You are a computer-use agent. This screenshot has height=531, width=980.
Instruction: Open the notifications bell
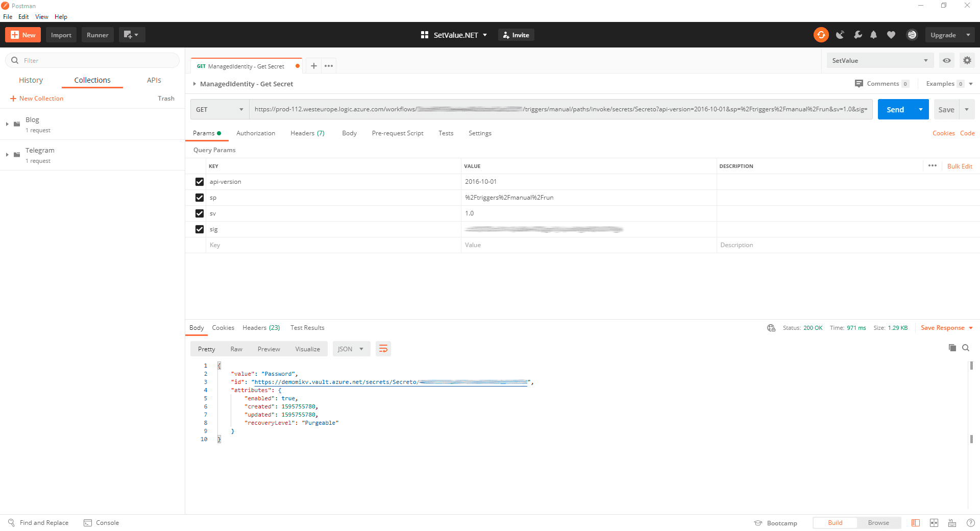pos(874,35)
